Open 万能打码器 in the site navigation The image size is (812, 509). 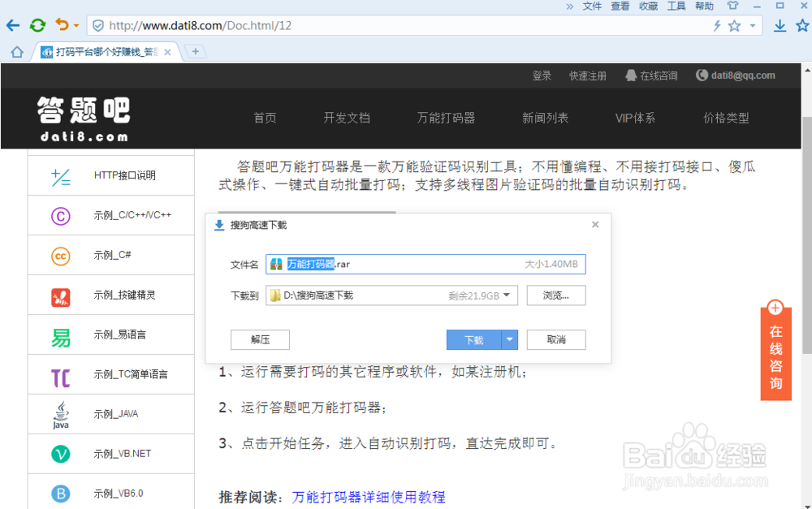coord(446,118)
